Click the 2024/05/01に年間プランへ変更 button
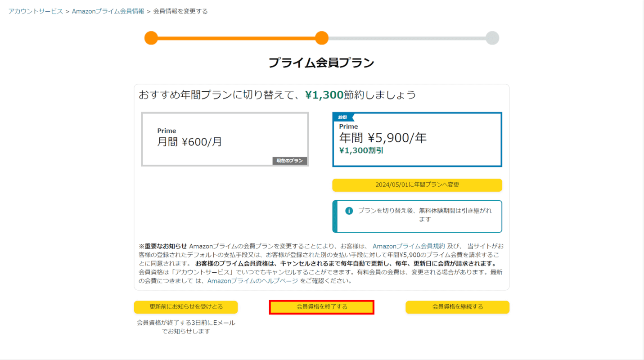This screenshot has height=360, width=644. pyautogui.click(x=417, y=185)
